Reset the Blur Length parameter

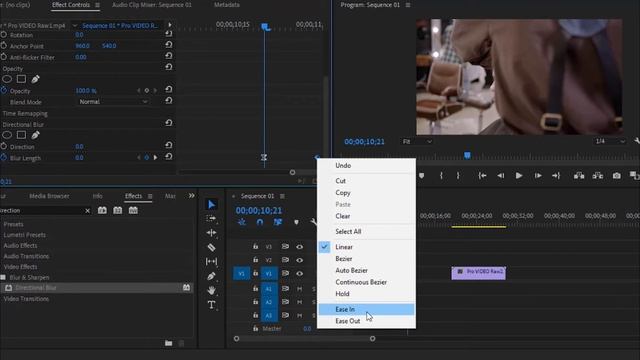point(169,157)
